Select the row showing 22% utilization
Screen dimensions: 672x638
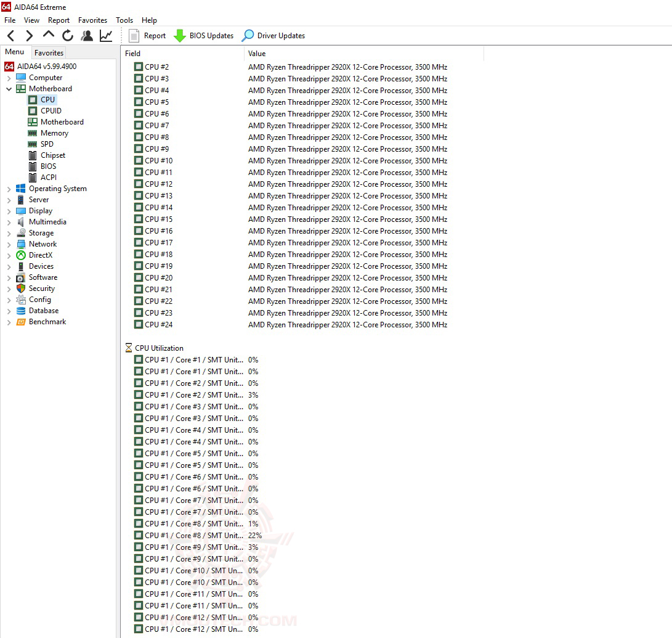pos(198,536)
